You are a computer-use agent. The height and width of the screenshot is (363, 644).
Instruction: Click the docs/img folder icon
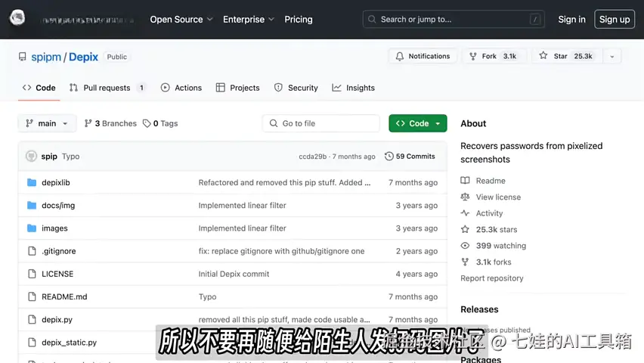[x=32, y=205]
